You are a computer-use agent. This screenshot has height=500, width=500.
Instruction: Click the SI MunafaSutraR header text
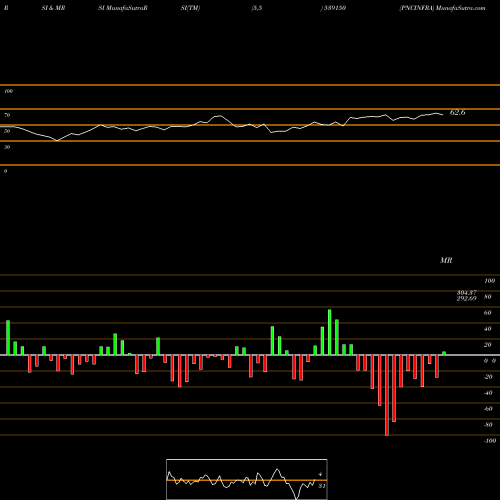(123, 8)
